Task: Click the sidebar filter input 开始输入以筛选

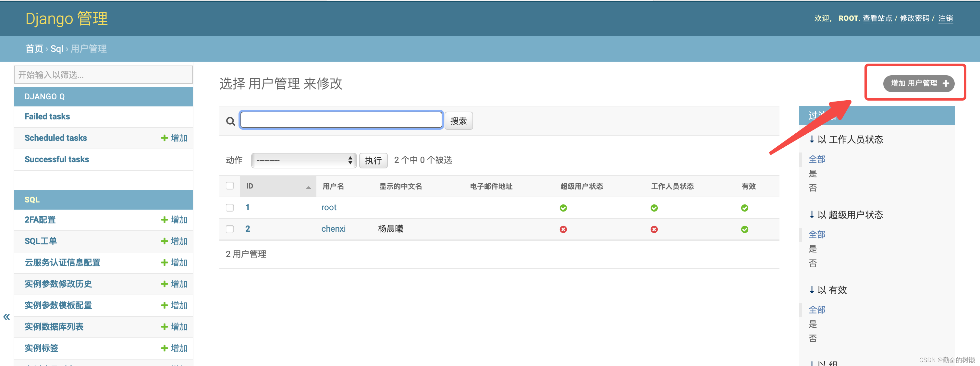Action: click(103, 75)
